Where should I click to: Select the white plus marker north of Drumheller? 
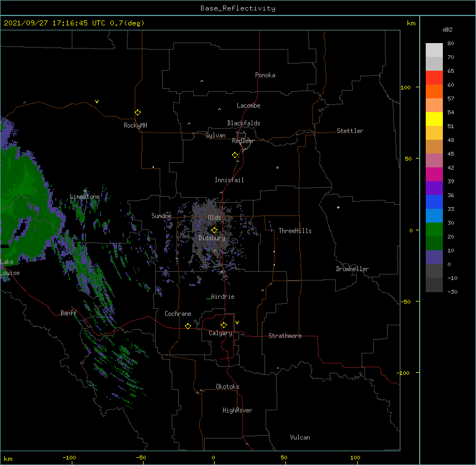click(x=338, y=207)
